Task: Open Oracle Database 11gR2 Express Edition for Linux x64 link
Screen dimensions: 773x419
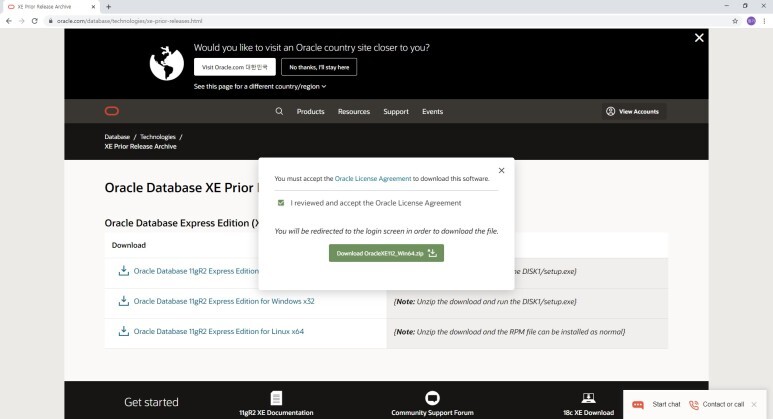Action: tap(219, 331)
